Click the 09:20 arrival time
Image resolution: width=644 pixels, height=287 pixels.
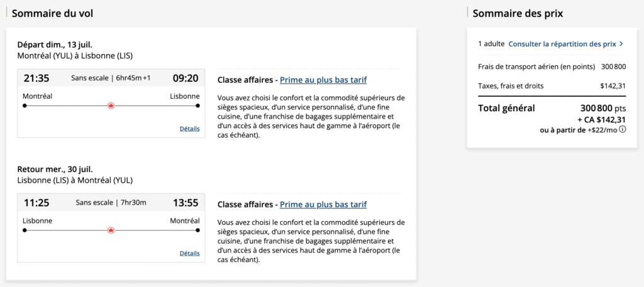[x=186, y=79]
